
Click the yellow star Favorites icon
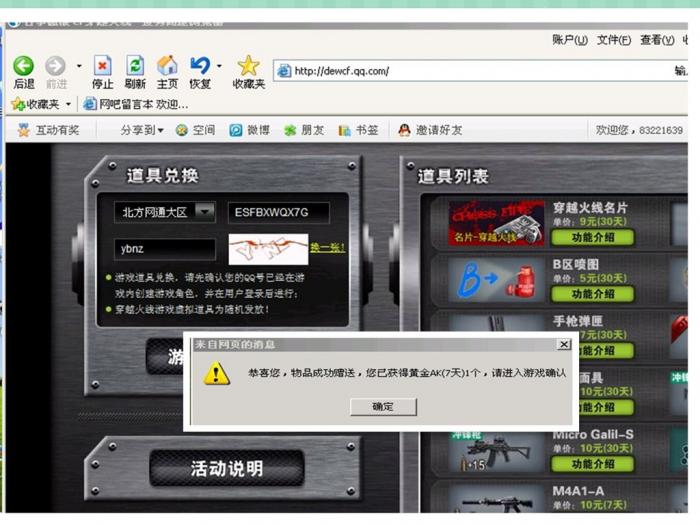[249, 66]
